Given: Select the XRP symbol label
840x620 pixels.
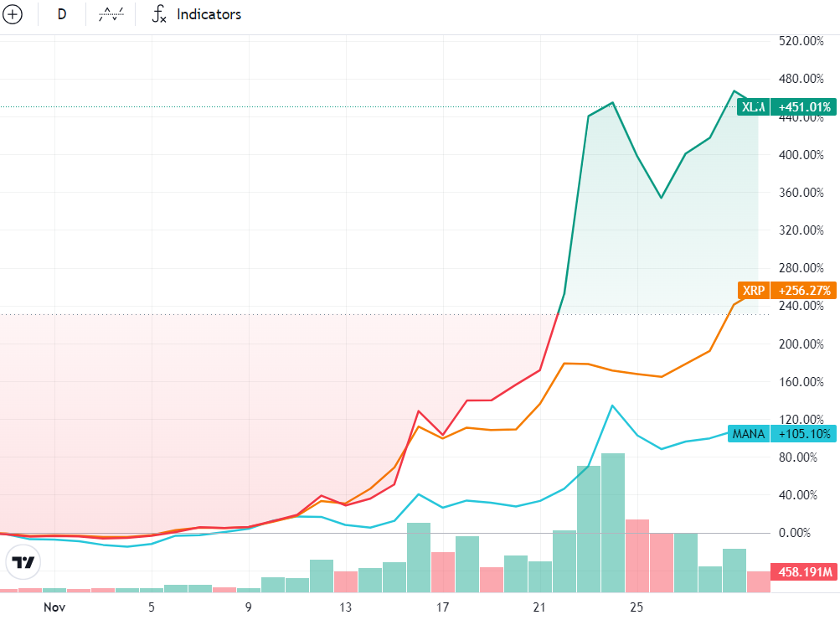Looking at the screenshot, I should 753,291.
